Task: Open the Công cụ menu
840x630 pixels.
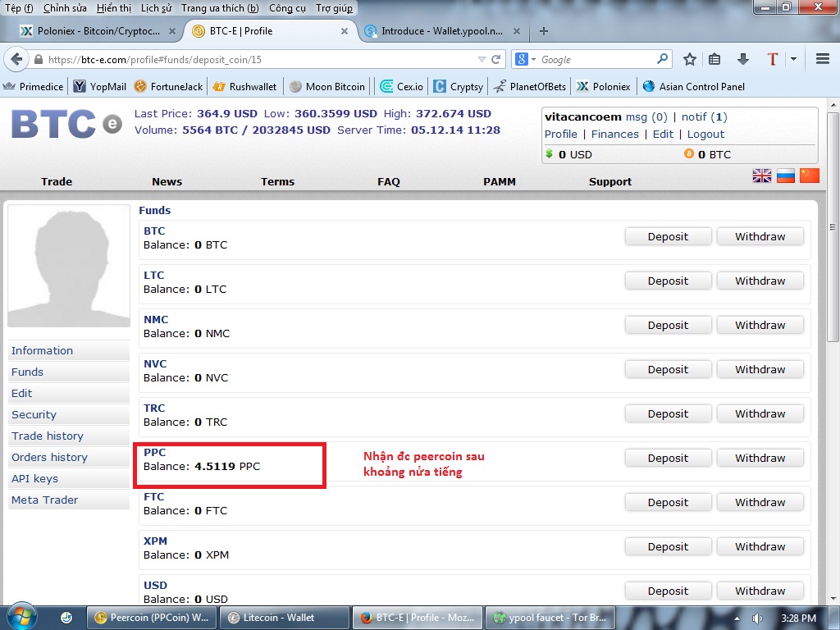Action: point(287,8)
